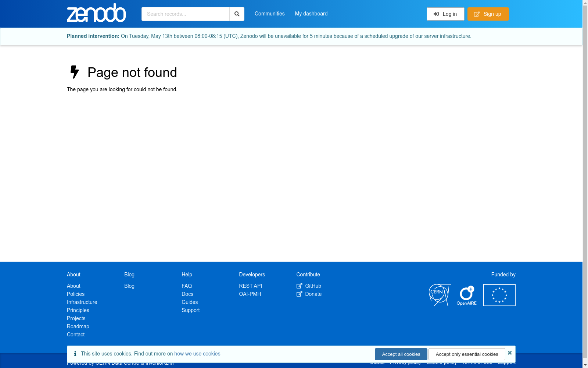Viewport: 588px width, 368px height.
Task: Open the Donate external link
Action: (x=309, y=294)
